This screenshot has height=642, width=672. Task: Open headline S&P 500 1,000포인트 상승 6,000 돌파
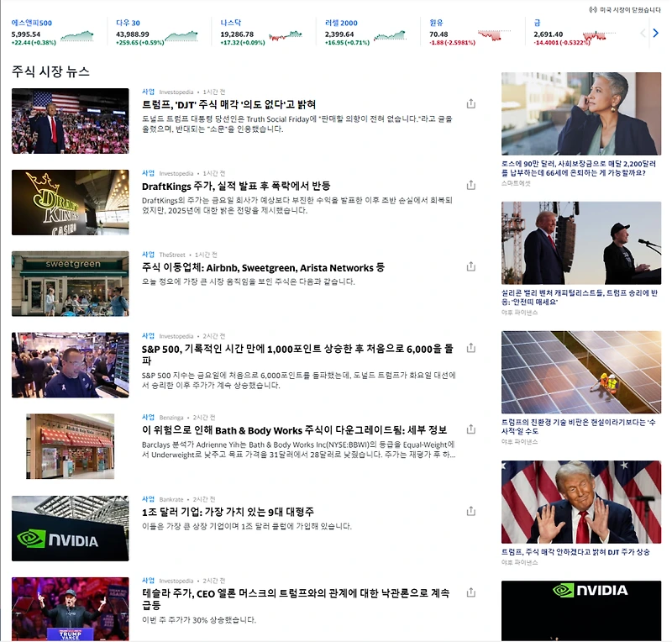click(x=298, y=355)
